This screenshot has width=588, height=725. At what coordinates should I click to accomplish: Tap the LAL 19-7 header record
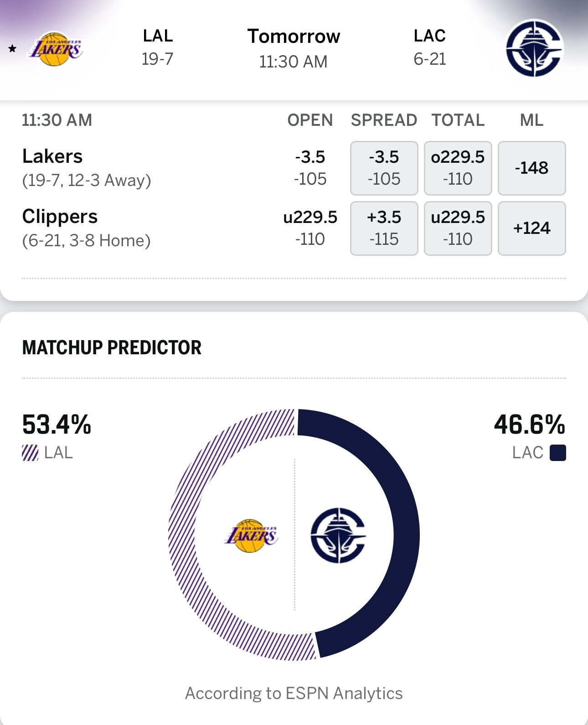pyautogui.click(x=157, y=47)
